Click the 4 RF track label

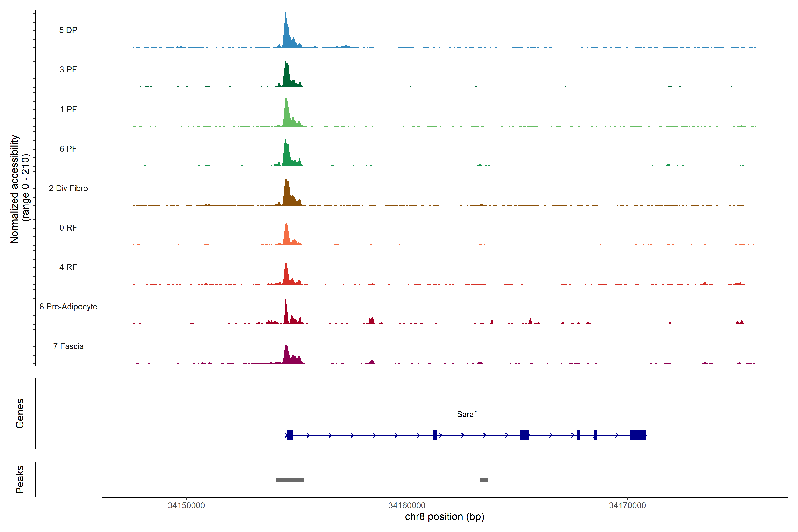click(x=68, y=267)
